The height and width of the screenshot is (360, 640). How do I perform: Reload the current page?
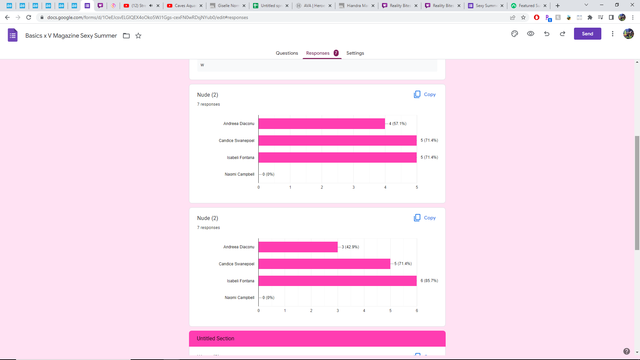29,18
